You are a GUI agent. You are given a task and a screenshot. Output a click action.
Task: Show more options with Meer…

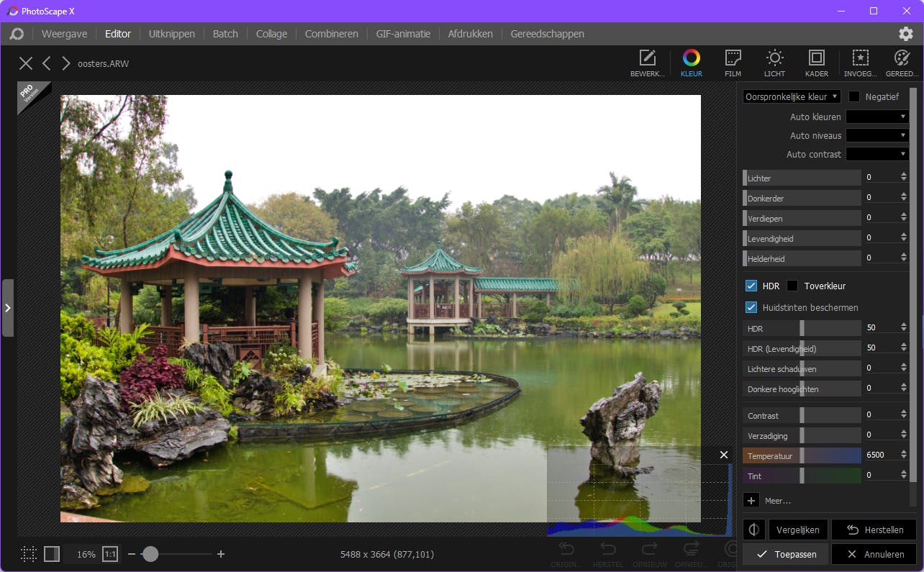[x=778, y=501]
